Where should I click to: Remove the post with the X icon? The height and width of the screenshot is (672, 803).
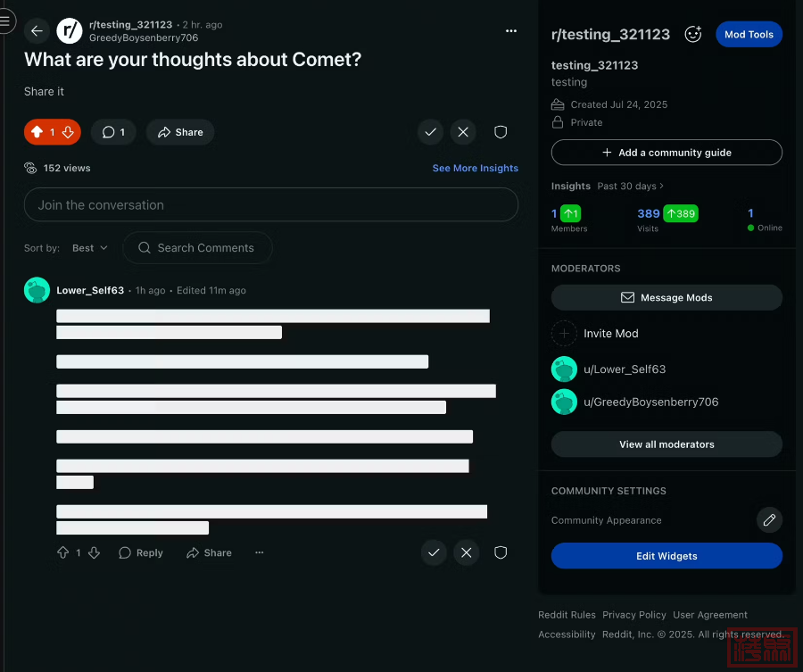pos(463,132)
